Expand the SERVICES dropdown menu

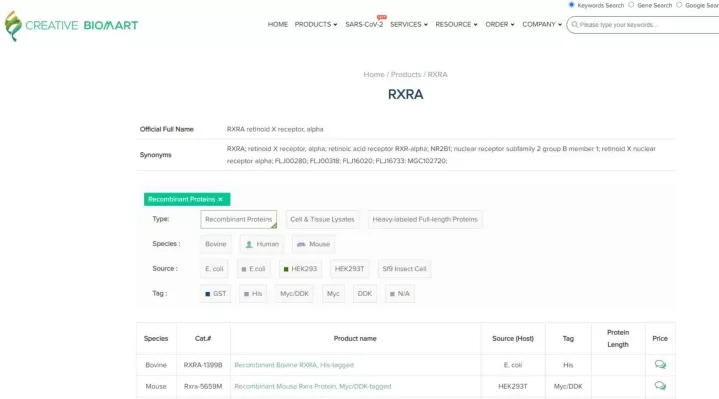(x=409, y=25)
